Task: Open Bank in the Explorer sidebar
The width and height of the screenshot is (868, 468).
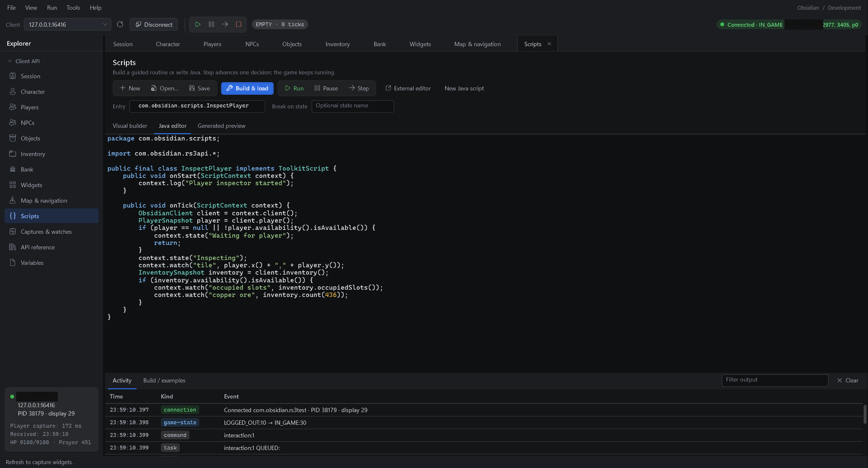Action: pos(52,170)
